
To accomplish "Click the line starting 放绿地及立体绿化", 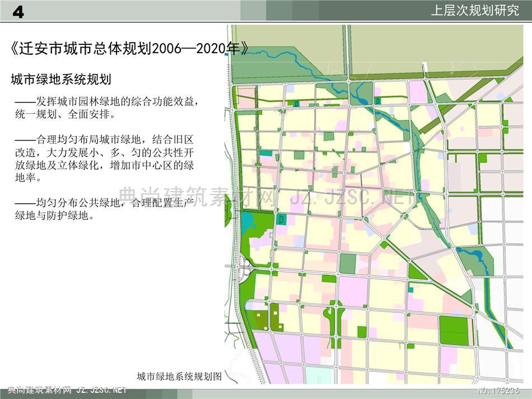I will click(104, 165).
